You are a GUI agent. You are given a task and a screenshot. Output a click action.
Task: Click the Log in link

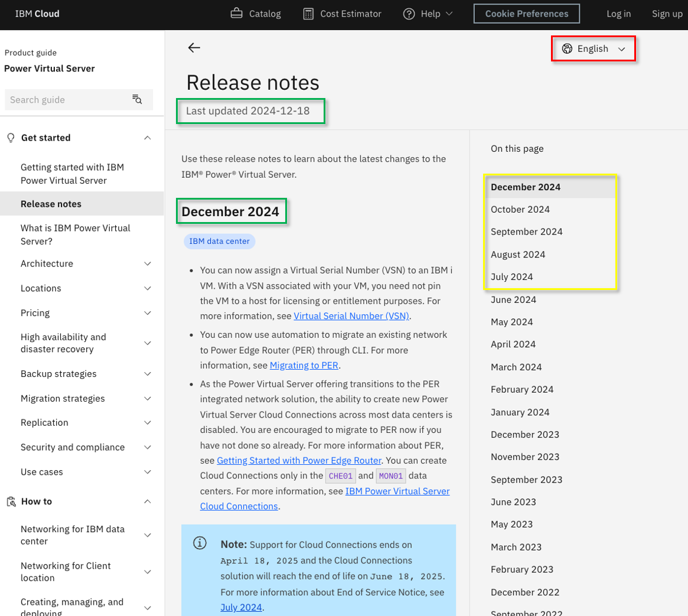[x=619, y=14]
